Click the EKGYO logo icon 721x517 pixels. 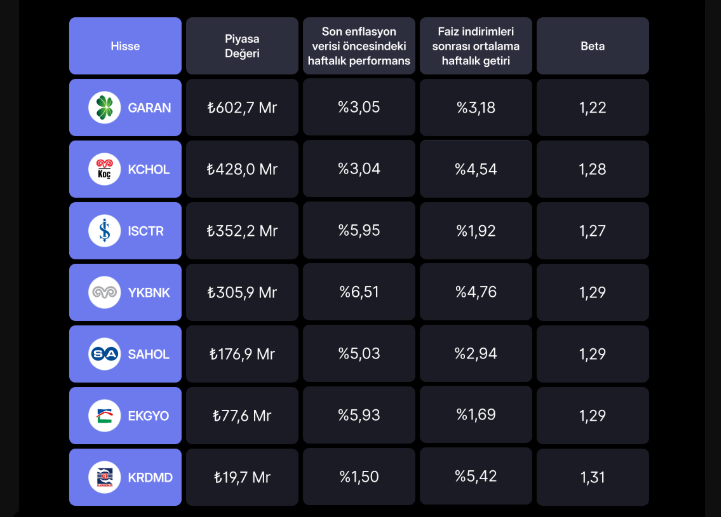[x=104, y=416]
